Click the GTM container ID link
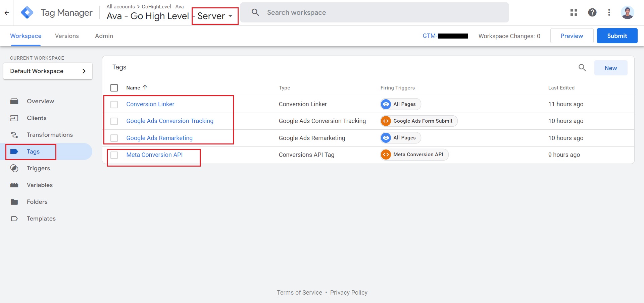Image resolution: width=644 pixels, height=303 pixels. click(445, 36)
